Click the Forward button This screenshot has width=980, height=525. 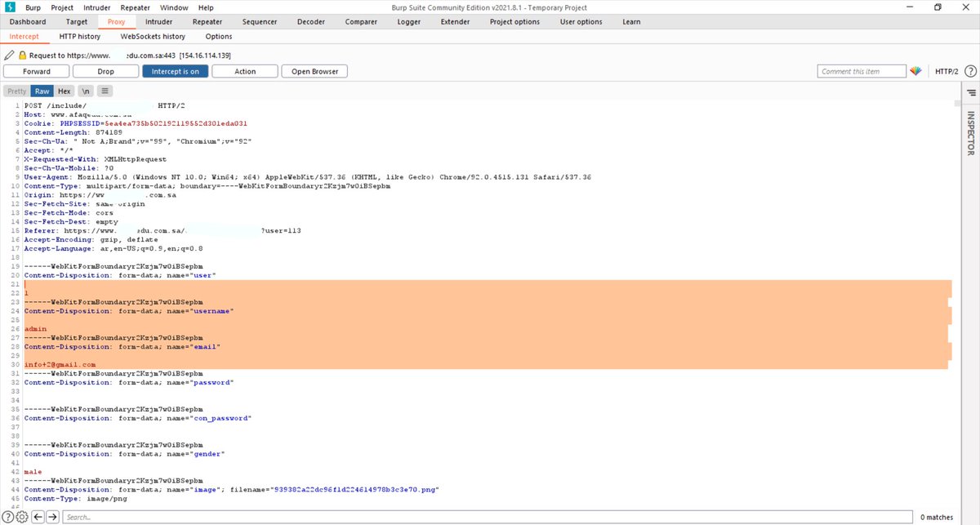coord(37,71)
